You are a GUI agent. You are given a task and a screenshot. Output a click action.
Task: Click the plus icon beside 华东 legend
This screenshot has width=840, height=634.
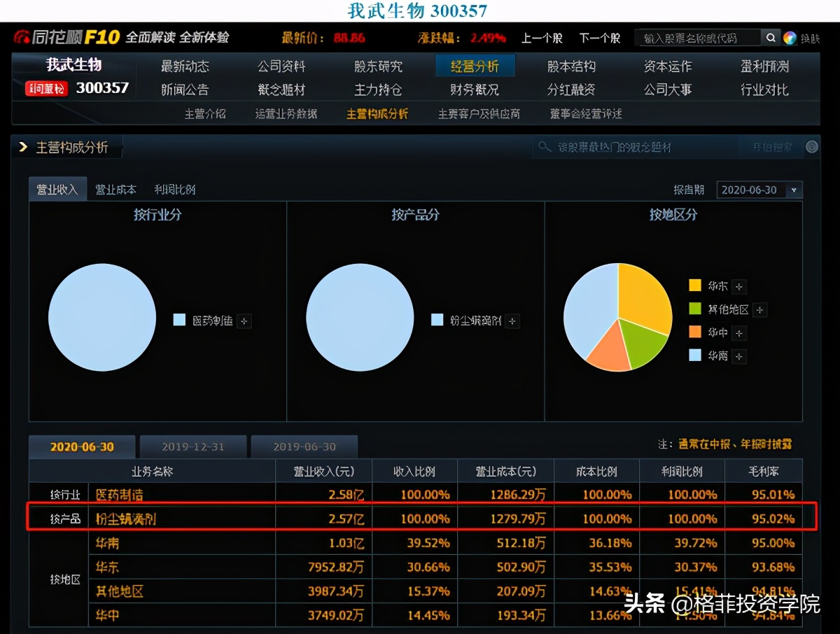(x=739, y=286)
